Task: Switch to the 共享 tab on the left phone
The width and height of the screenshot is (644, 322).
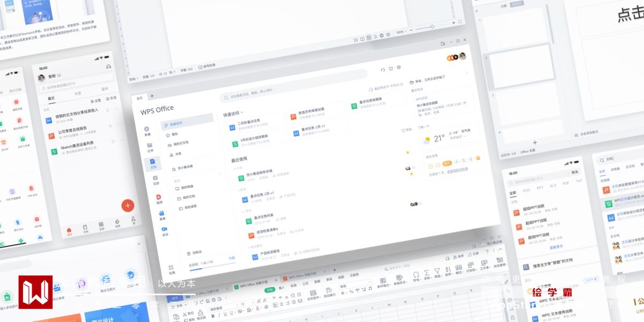Action: pos(78,93)
